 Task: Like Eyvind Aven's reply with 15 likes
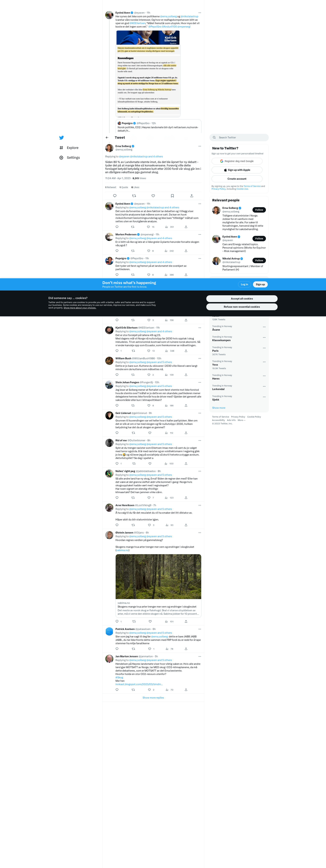click(x=149, y=227)
